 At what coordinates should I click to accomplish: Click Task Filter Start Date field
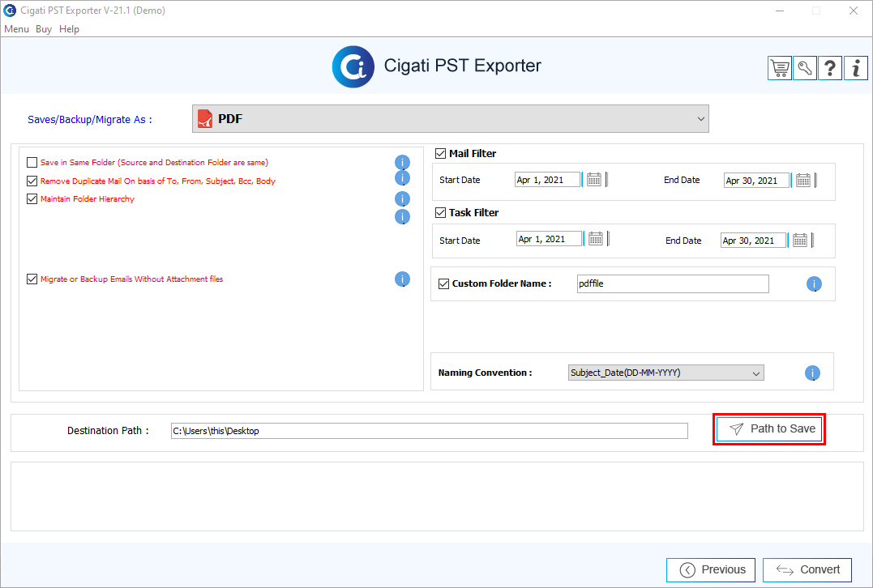tap(549, 239)
